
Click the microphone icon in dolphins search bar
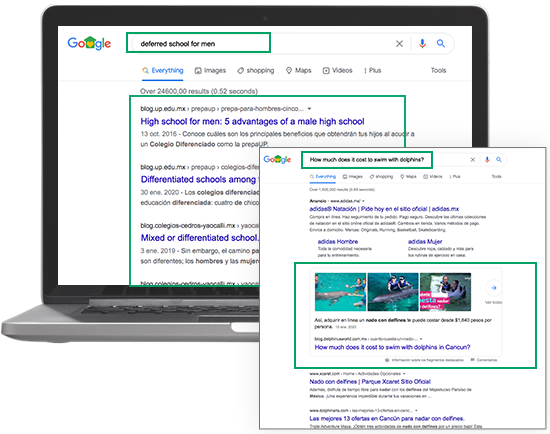(x=487, y=160)
